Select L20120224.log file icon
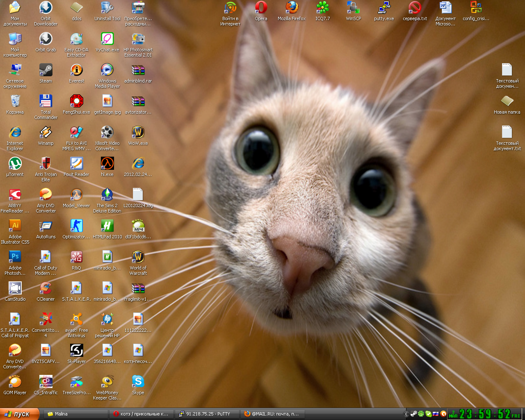The height and width of the screenshot is (420, 525). tap(138, 195)
